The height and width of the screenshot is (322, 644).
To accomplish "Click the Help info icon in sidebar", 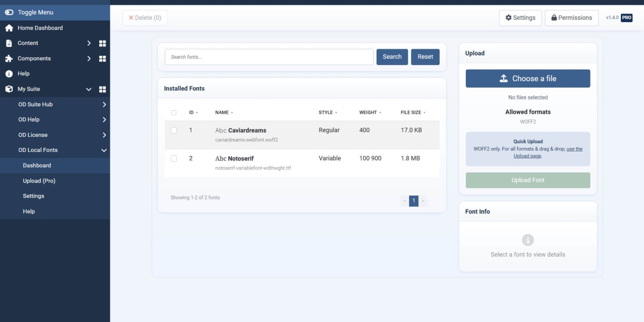I will tap(9, 74).
